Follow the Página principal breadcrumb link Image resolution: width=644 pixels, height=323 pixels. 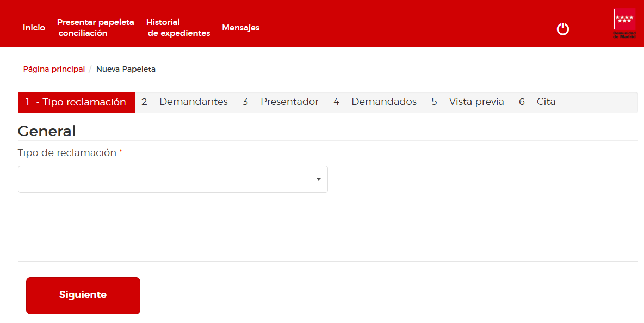coord(53,69)
